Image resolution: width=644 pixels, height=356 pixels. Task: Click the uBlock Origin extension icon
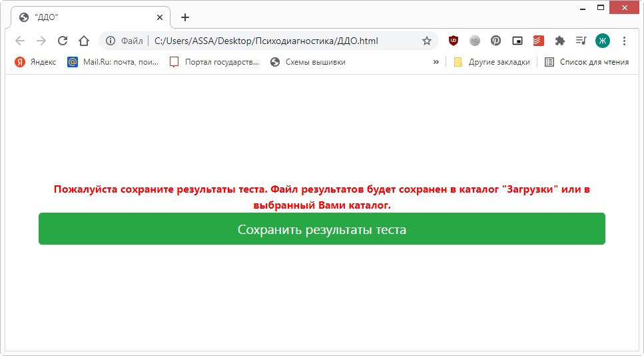click(x=454, y=41)
